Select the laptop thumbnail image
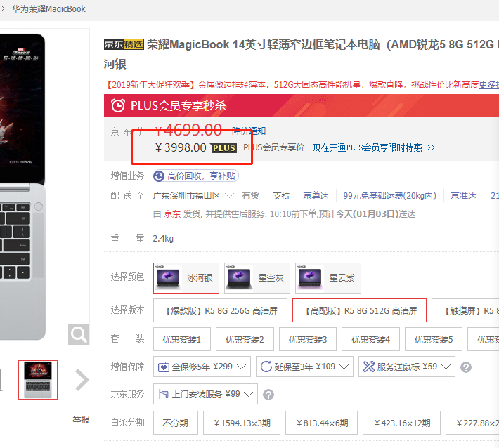This screenshot has width=499, height=448. click(x=38, y=380)
